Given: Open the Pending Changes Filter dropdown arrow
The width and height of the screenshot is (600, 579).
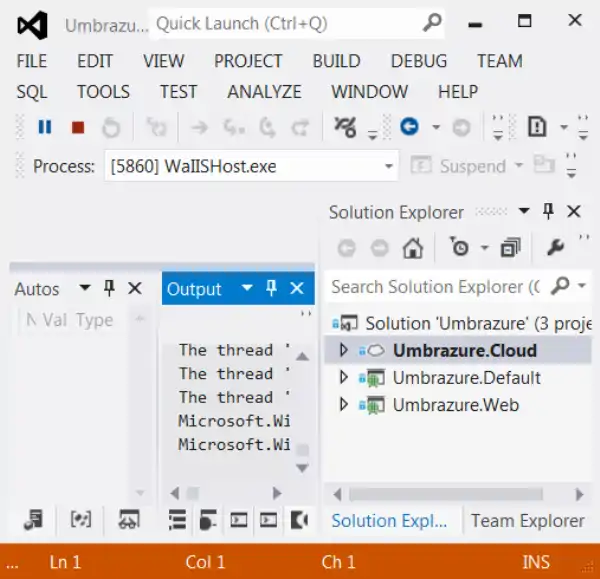Looking at the screenshot, I should 485,248.
